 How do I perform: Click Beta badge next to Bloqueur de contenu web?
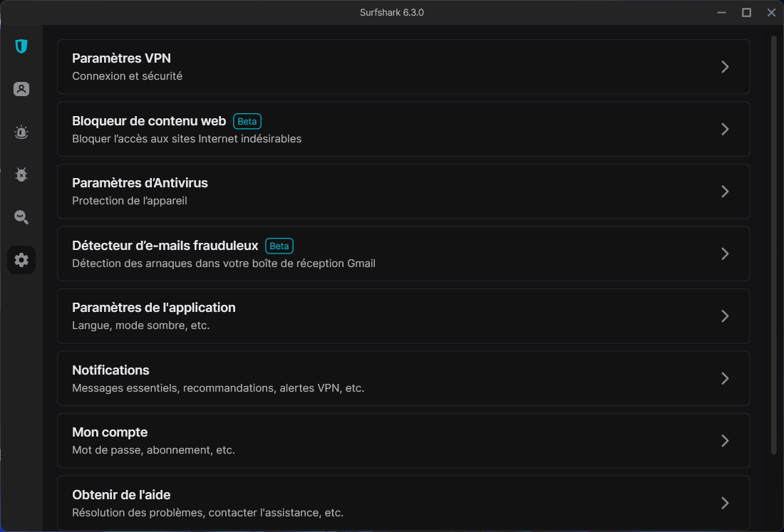point(247,121)
